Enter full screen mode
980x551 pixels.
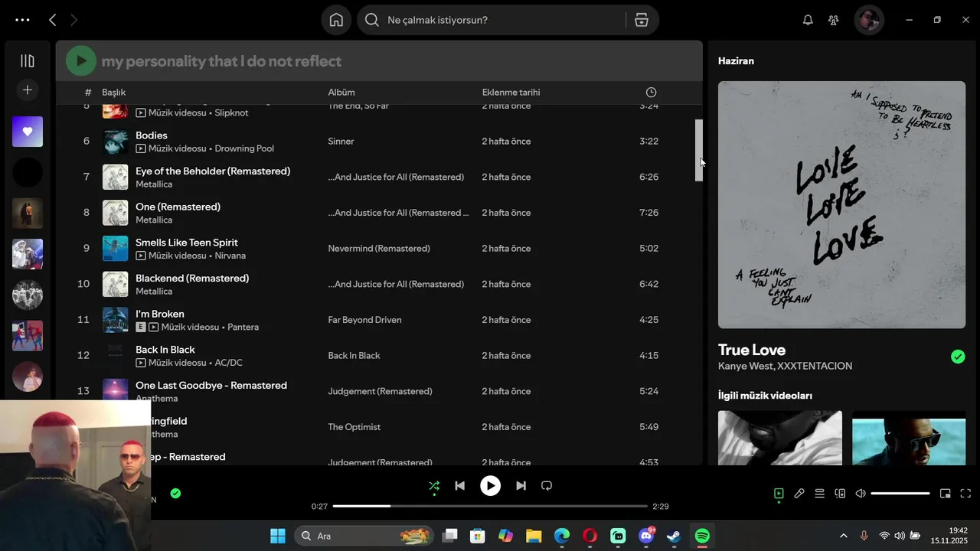[965, 494]
